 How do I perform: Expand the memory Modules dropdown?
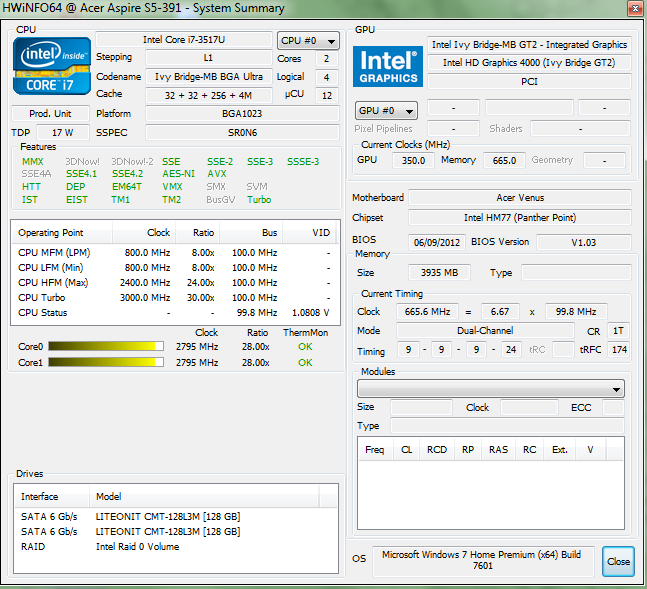point(491,389)
